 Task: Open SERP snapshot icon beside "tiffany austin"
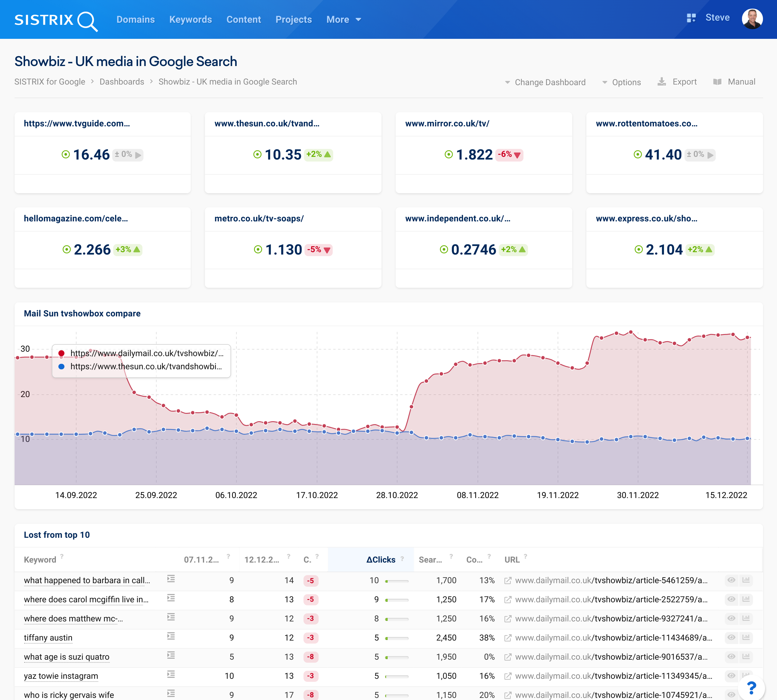point(171,637)
